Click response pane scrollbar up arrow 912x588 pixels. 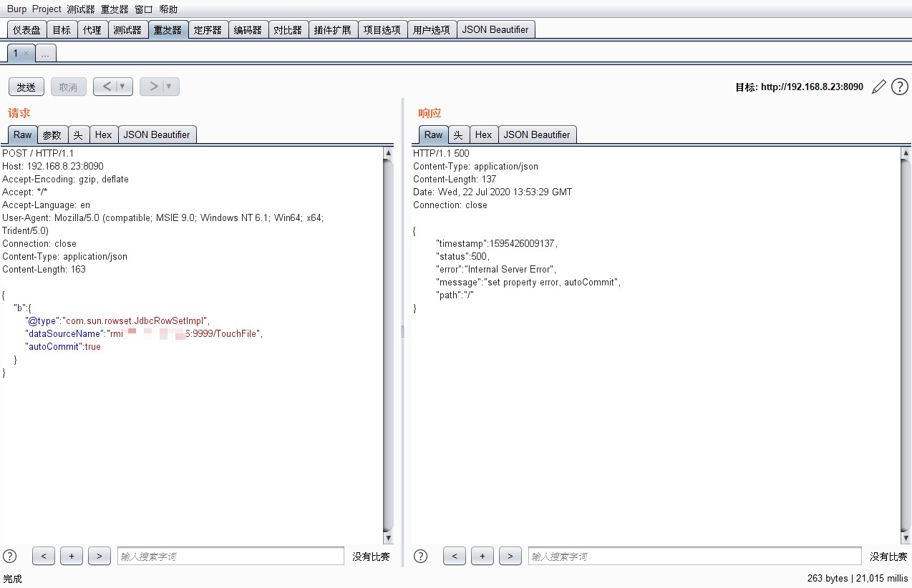[x=906, y=152]
